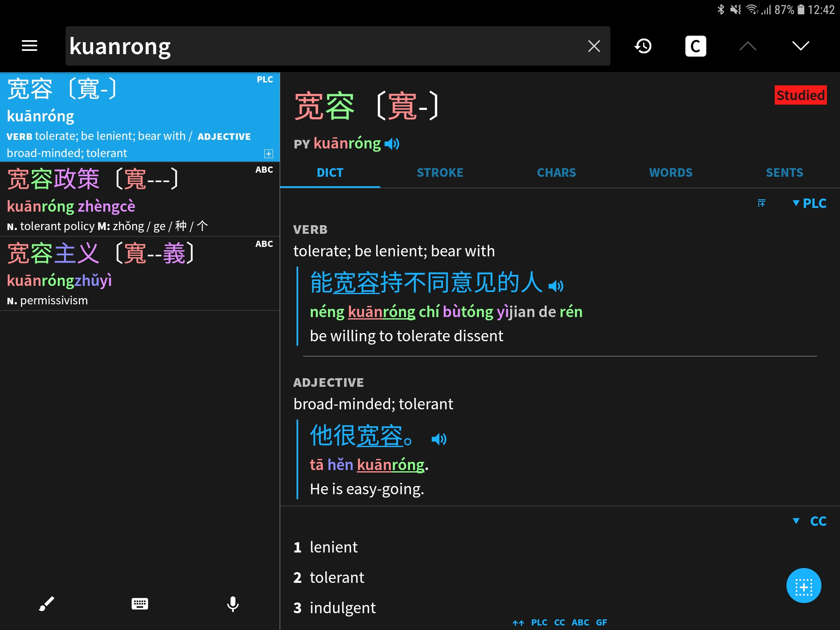This screenshot has width=840, height=630.
Task: Tap the Wi-Fi status icon
Action: (x=752, y=9)
